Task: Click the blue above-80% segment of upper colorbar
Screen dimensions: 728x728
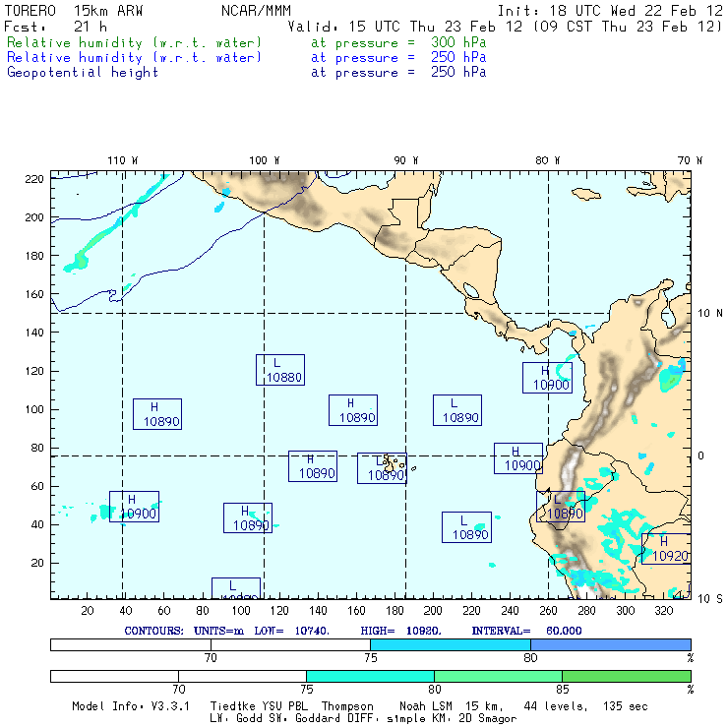Action: point(611,644)
